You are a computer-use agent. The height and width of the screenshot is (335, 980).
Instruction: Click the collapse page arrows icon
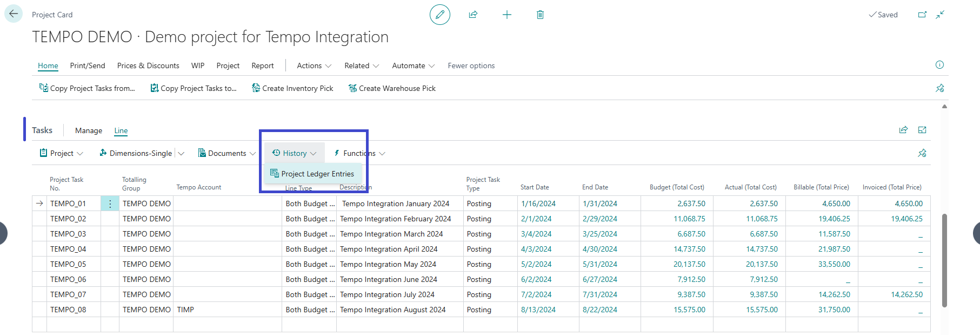point(940,15)
